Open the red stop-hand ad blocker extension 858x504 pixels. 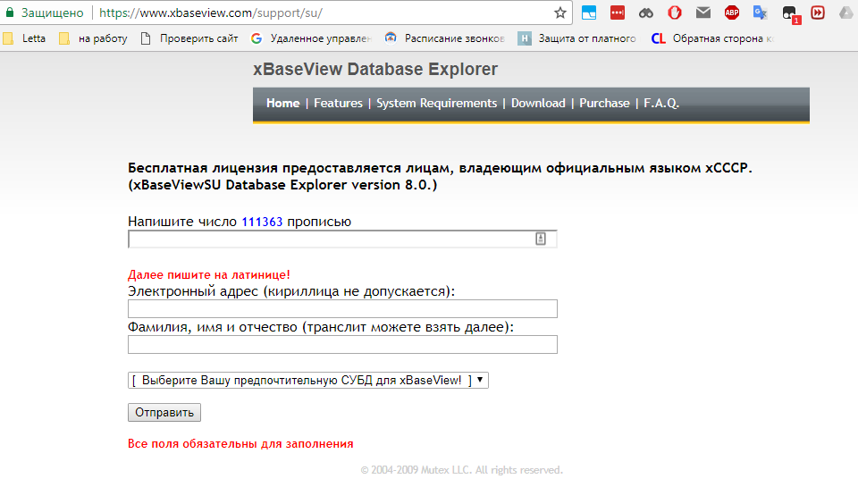tap(675, 13)
